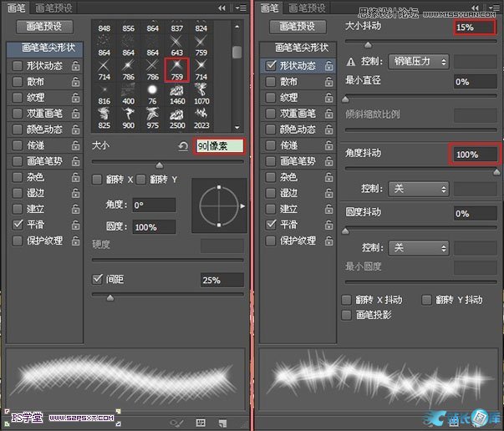Click the open preset manager icon at bottom
504x431 pixels.
tap(200, 422)
